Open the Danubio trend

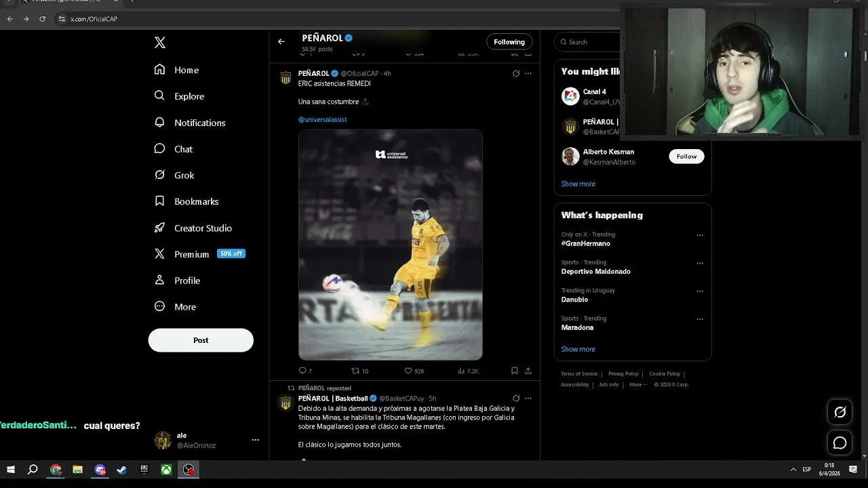pos(574,300)
